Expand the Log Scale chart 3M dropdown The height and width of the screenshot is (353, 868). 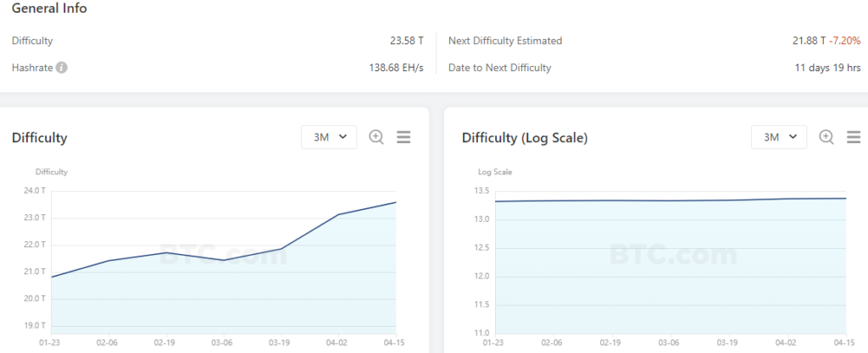779,137
